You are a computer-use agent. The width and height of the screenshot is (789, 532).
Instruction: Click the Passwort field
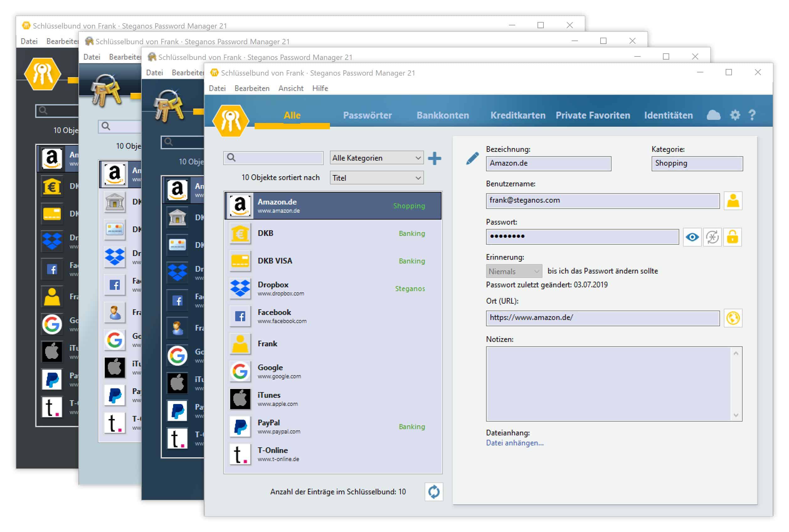582,237
